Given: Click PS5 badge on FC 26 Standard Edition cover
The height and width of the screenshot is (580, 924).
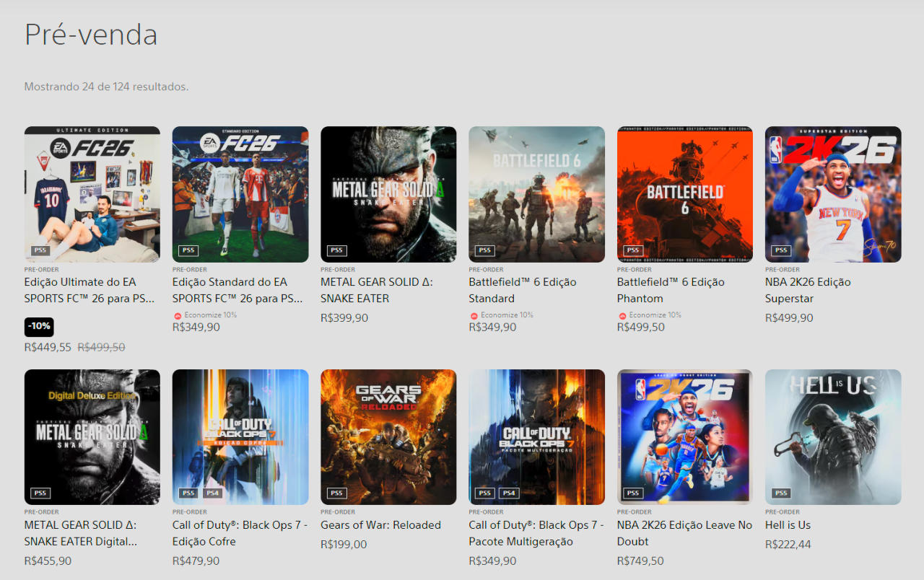Looking at the screenshot, I should pyautogui.click(x=188, y=251).
